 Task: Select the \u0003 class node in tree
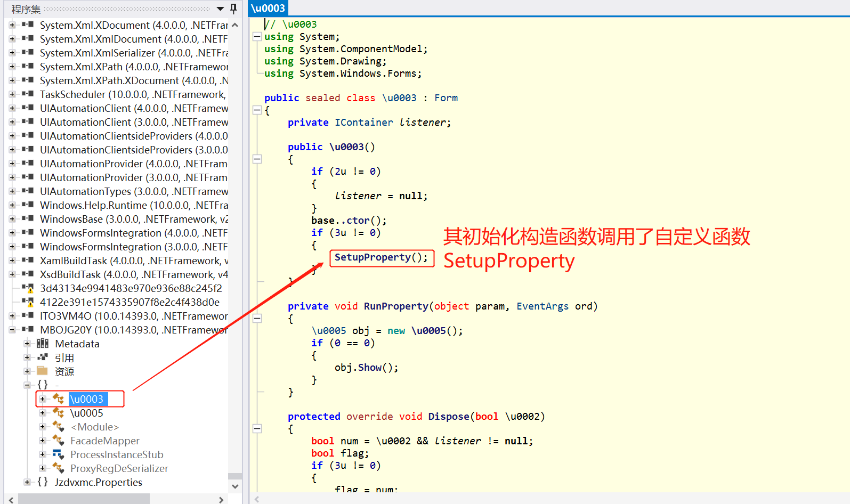click(x=88, y=399)
